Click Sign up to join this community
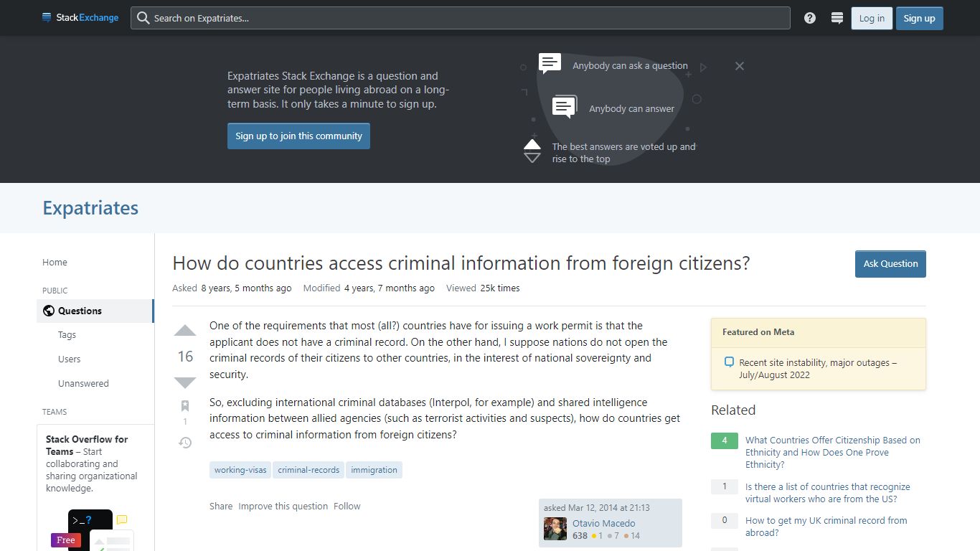 (x=298, y=136)
